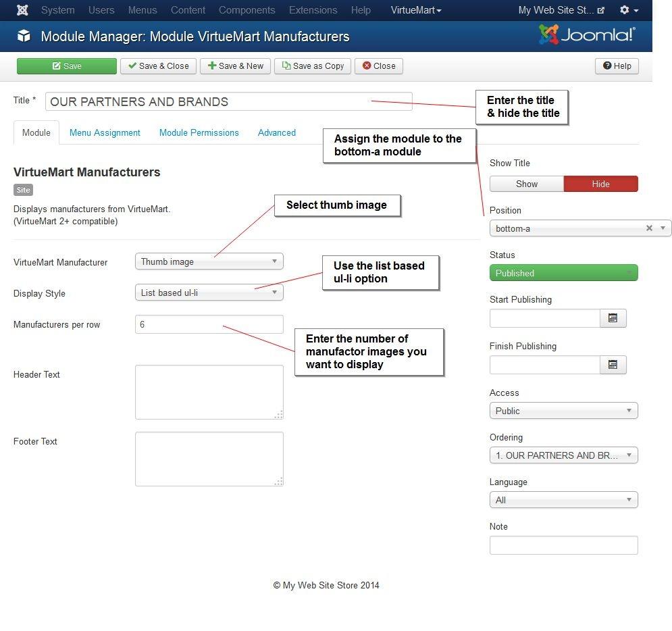Click the Save & Close button

[x=159, y=66]
